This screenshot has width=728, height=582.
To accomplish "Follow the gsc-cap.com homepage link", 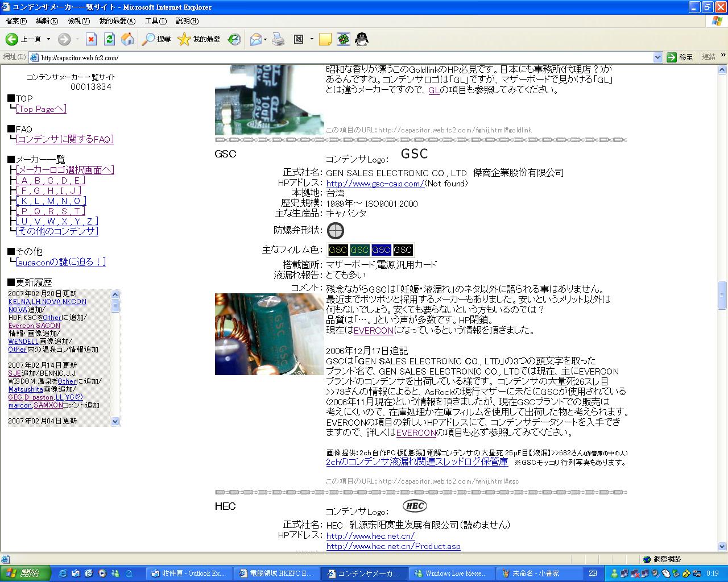I will pos(375,183).
